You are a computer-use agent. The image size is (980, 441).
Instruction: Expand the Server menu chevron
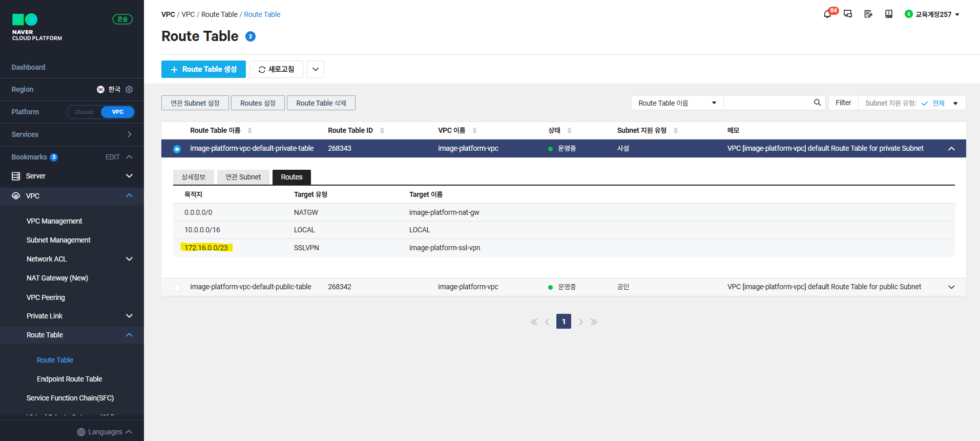129,176
